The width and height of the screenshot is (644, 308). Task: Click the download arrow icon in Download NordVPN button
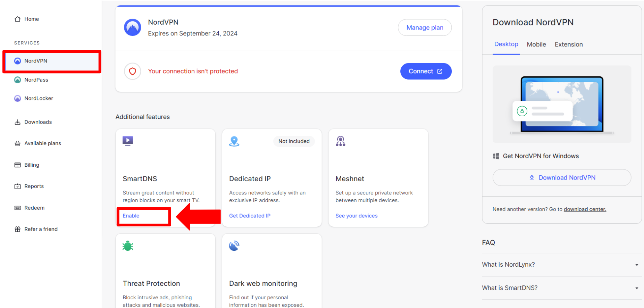click(x=532, y=178)
